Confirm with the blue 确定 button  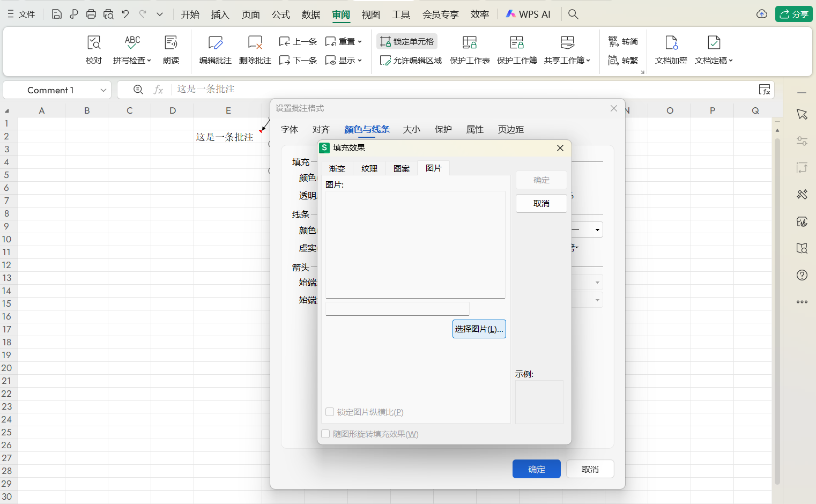tap(536, 469)
